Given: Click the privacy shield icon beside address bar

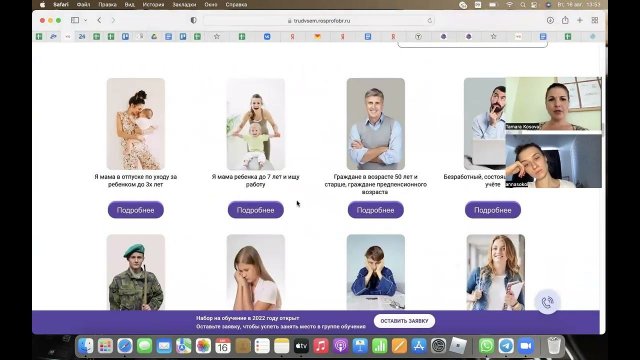Looking at the screenshot, I should click(x=193, y=20).
